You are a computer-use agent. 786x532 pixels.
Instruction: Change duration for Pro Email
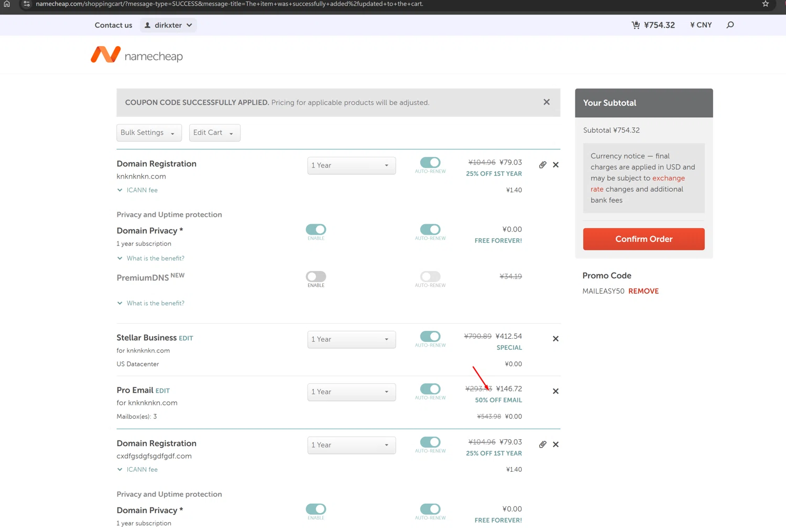point(352,392)
